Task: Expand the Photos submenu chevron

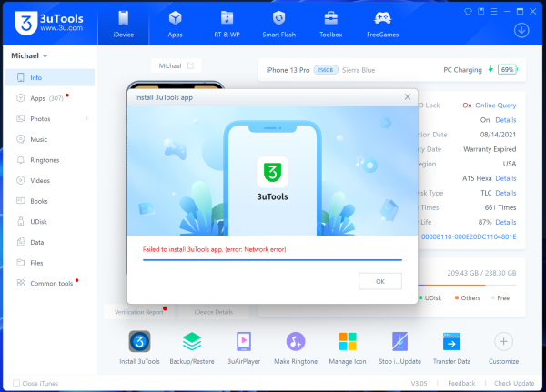Action: pyautogui.click(x=86, y=119)
